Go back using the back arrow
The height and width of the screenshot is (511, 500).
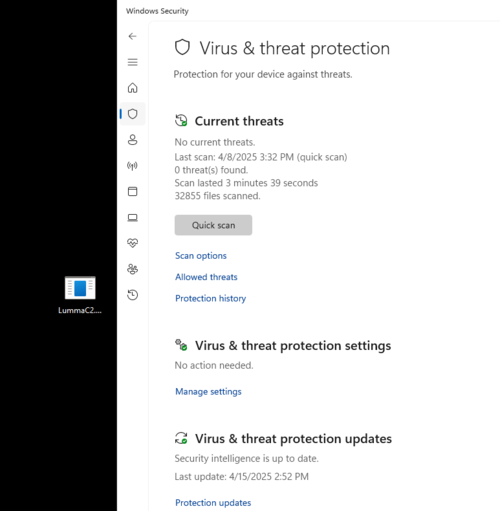132,36
